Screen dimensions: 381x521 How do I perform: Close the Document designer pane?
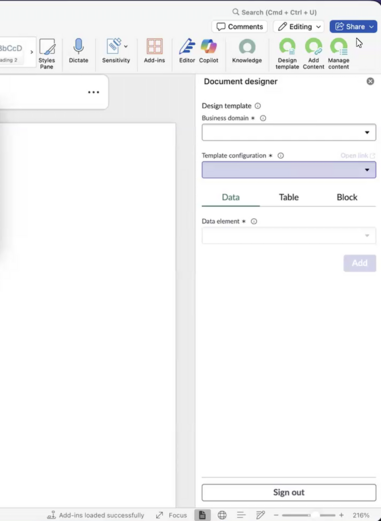point(370,81)
